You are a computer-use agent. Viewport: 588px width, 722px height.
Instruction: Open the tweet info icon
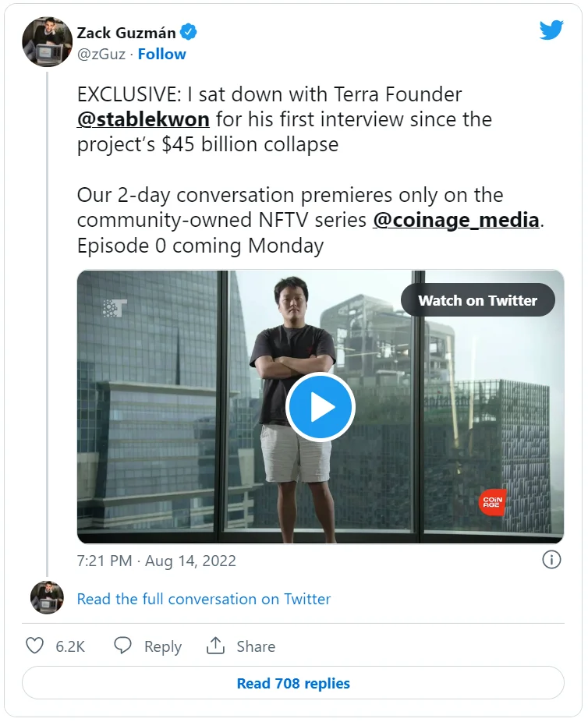tap(551, 560)
